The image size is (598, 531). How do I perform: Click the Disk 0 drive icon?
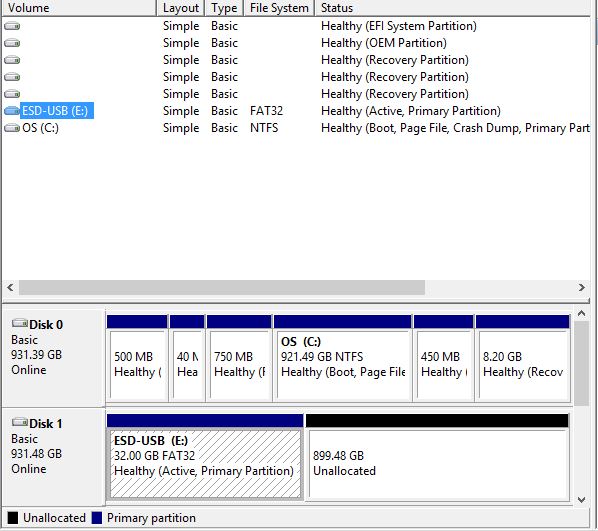pos(19,323)
